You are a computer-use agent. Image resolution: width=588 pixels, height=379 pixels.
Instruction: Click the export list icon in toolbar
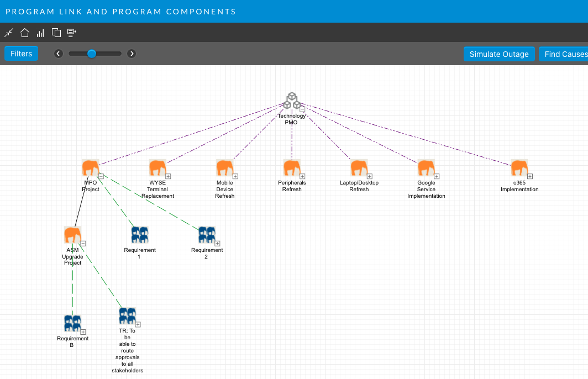pyautogui.click(x=71, y=33)
